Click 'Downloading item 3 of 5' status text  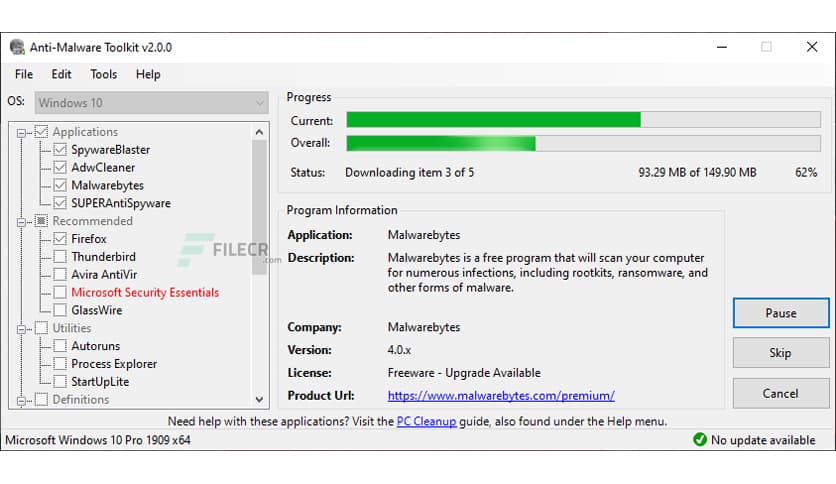point(409,173)
